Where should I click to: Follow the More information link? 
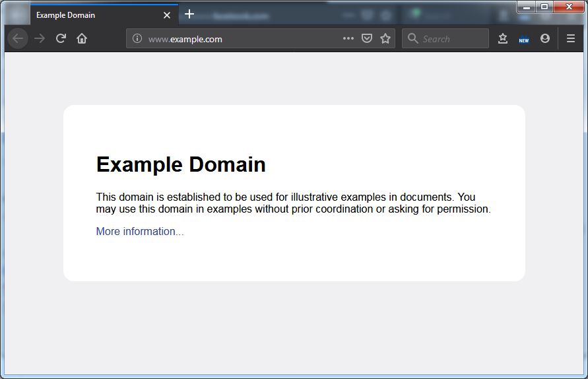tap(140, 231)
